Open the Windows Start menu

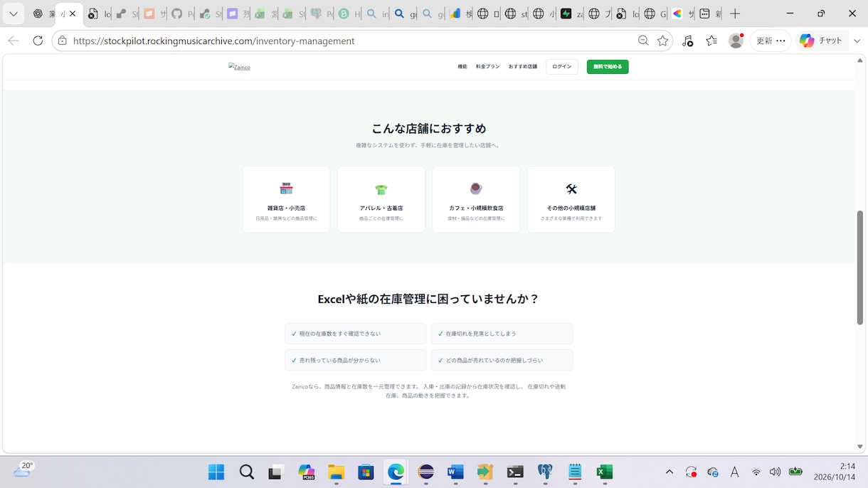216,472
